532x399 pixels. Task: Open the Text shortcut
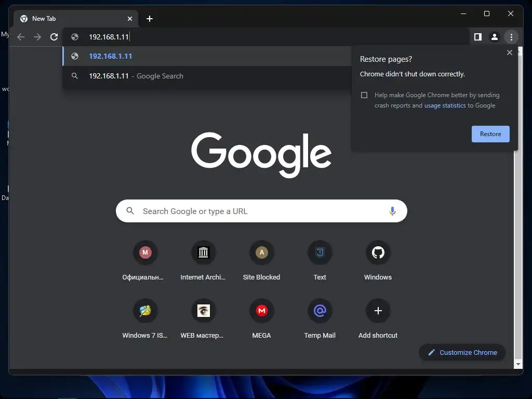(320, 261)
